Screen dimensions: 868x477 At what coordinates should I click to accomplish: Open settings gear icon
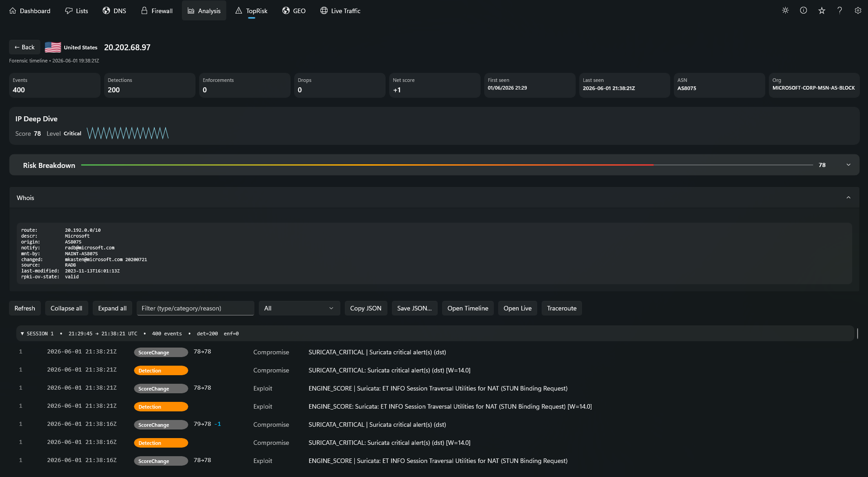[858, 10]
